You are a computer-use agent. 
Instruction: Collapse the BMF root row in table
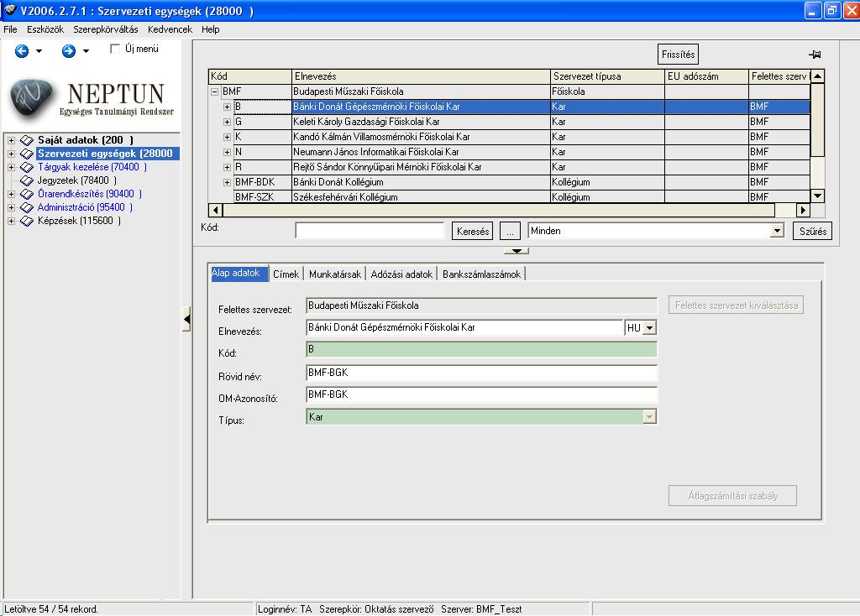coord(215,91)
